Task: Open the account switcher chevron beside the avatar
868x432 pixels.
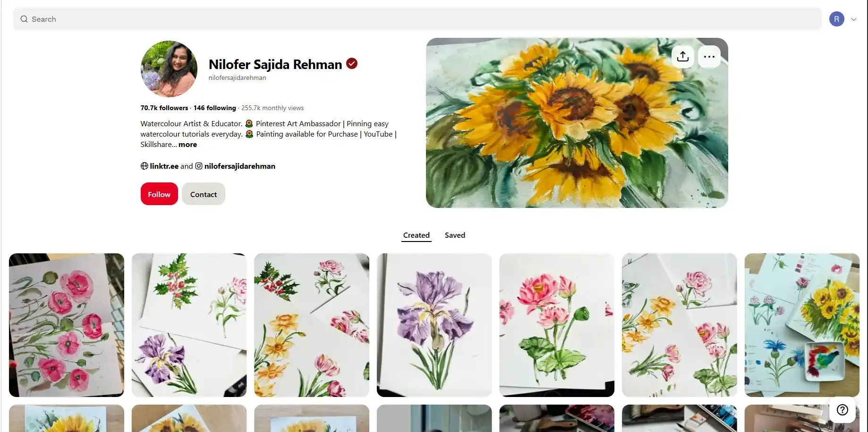Action: point(854,19)
